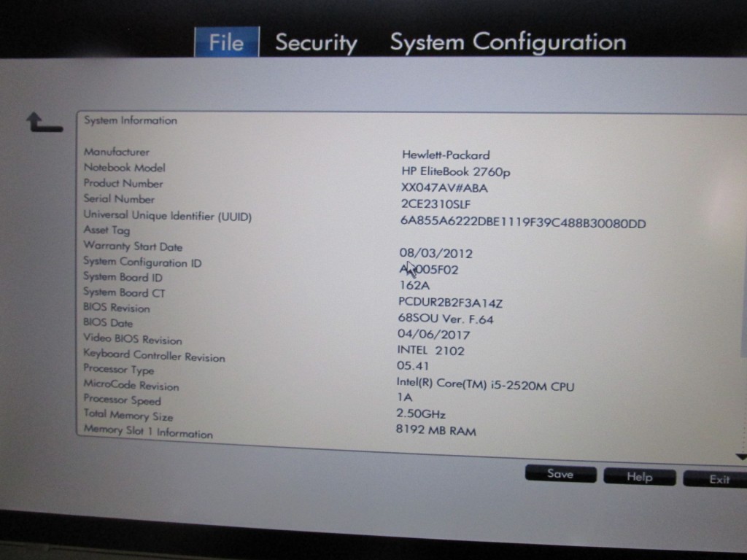Click the Asset Tag label
Image resolution: width=747 pixels, height=560 pixels.
(x=107, y=230)
